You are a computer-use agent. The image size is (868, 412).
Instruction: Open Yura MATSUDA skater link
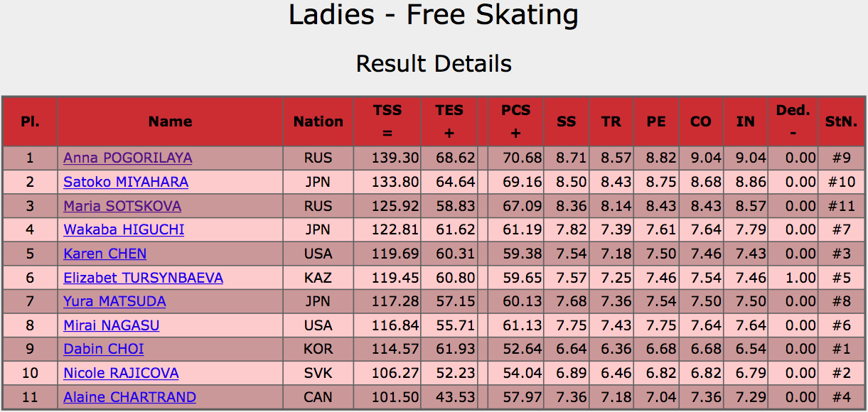pyautogui.click(x=114, y=301)
